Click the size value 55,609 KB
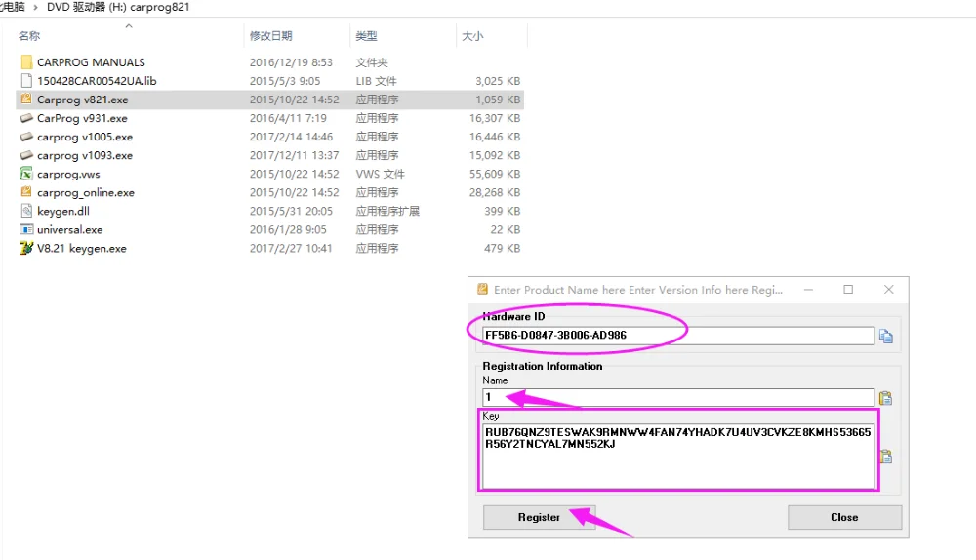Screen dimensions: 976x560 click(495, 174)
